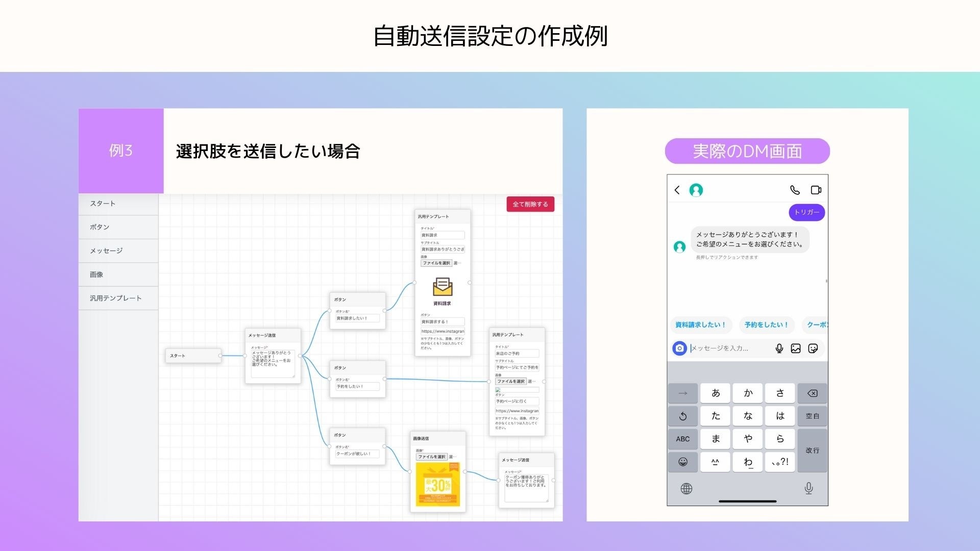Tap the microphone icon in message input bar

(x=779, y=348)
